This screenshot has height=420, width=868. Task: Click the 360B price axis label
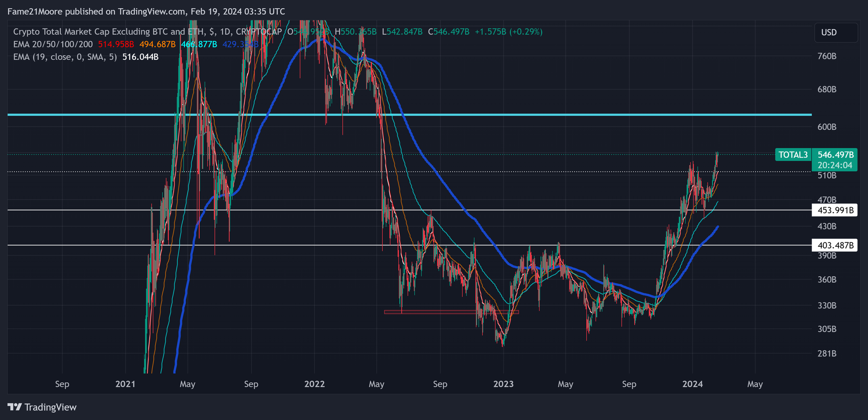coord(827,280)
